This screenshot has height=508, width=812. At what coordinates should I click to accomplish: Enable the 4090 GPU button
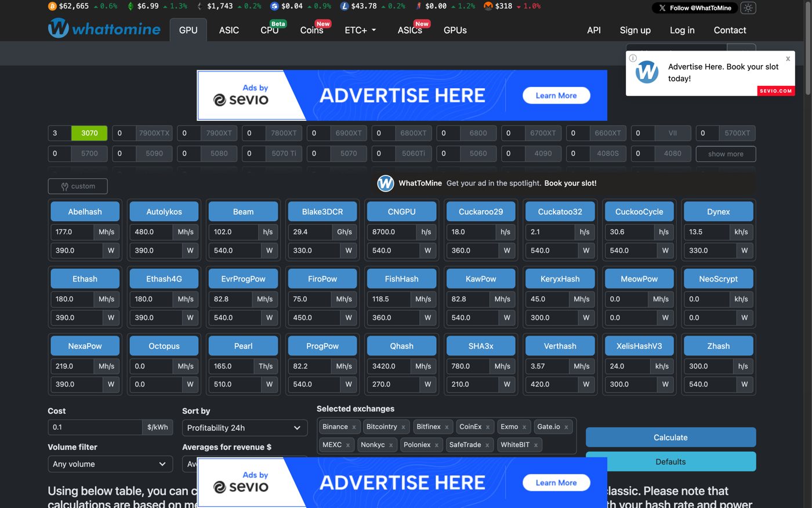click(x=543, y=153)
